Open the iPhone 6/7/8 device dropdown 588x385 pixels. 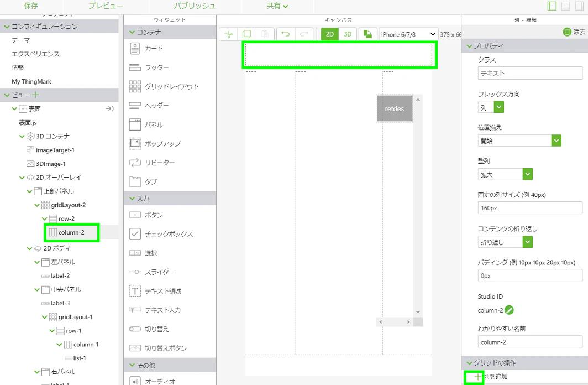tap(408, 34)
